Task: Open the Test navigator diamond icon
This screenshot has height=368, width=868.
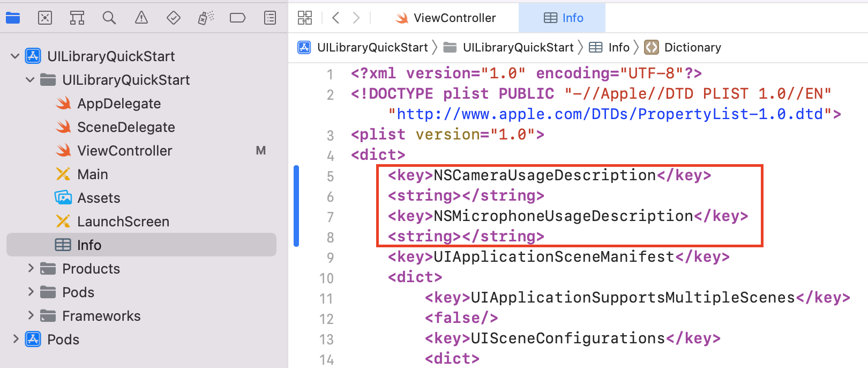Action: pos(174,17)
